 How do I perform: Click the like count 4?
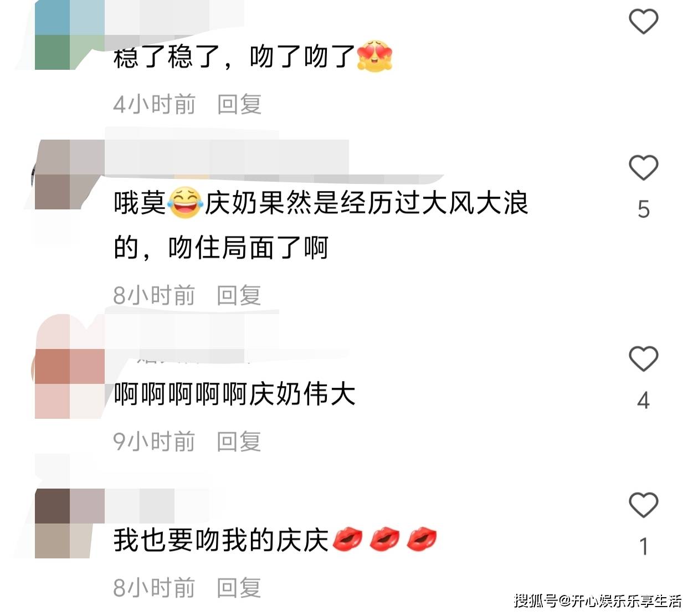click(x=643, y=400)
